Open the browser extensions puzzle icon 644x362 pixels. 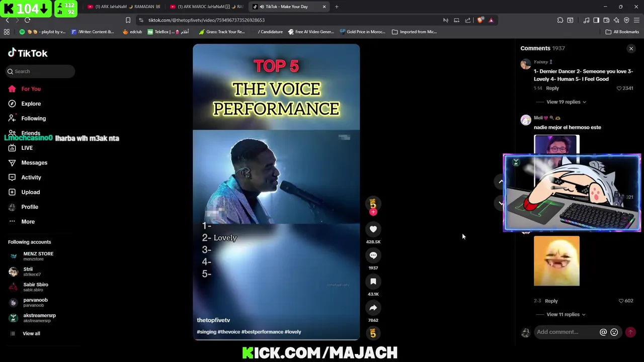pyautogui.click(x=560, y=20)
